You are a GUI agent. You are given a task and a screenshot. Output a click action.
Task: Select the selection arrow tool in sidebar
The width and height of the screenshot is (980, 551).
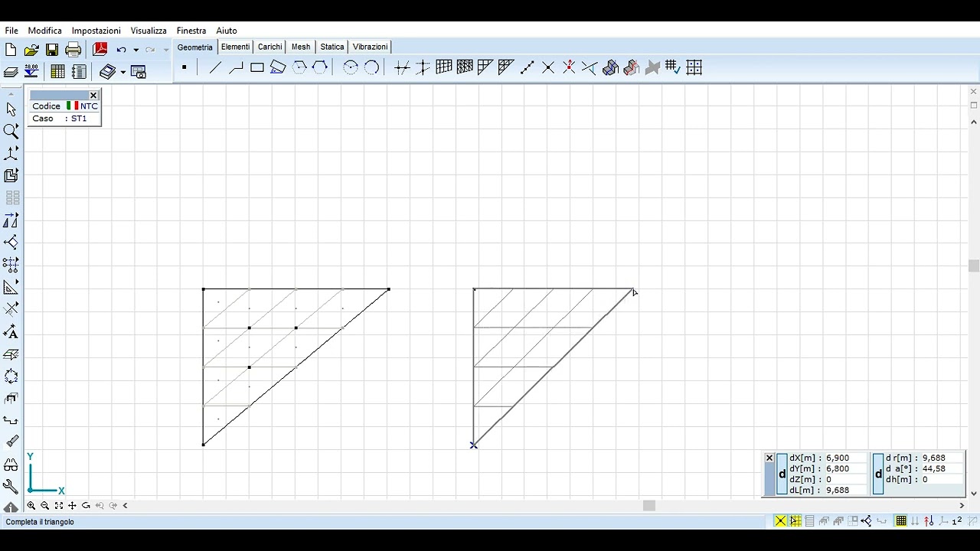click(x=11, y=109)
